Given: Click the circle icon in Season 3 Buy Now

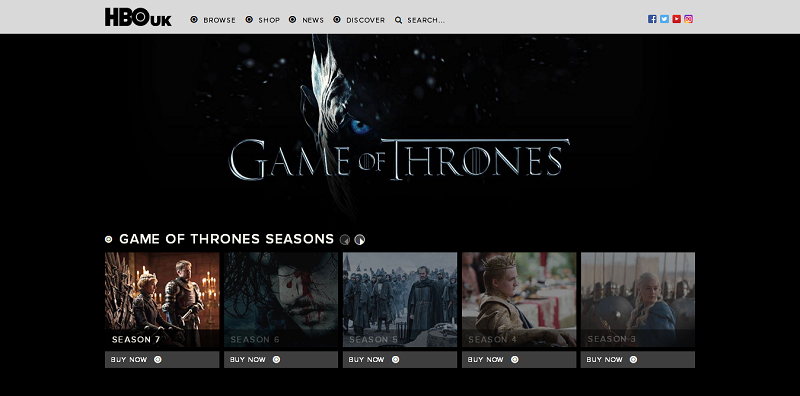Looking at the screenshot, I should pos(633,359).
